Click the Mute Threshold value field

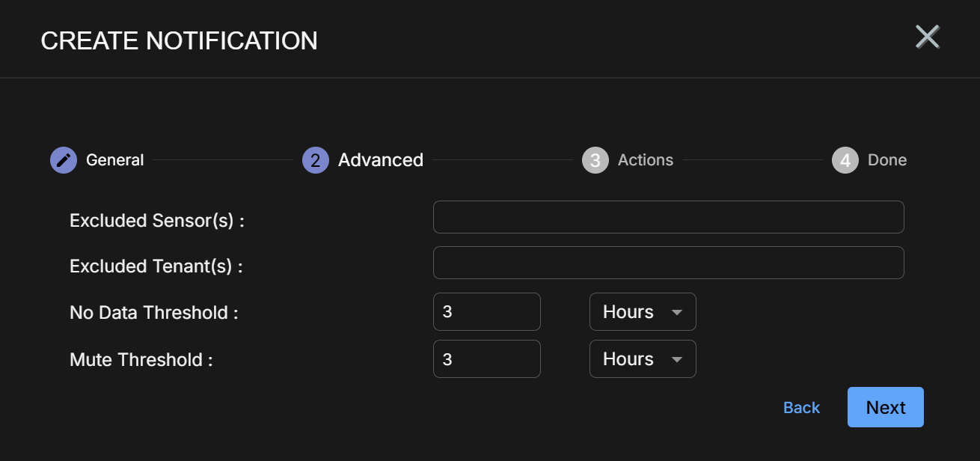click(x=486, y=359)
